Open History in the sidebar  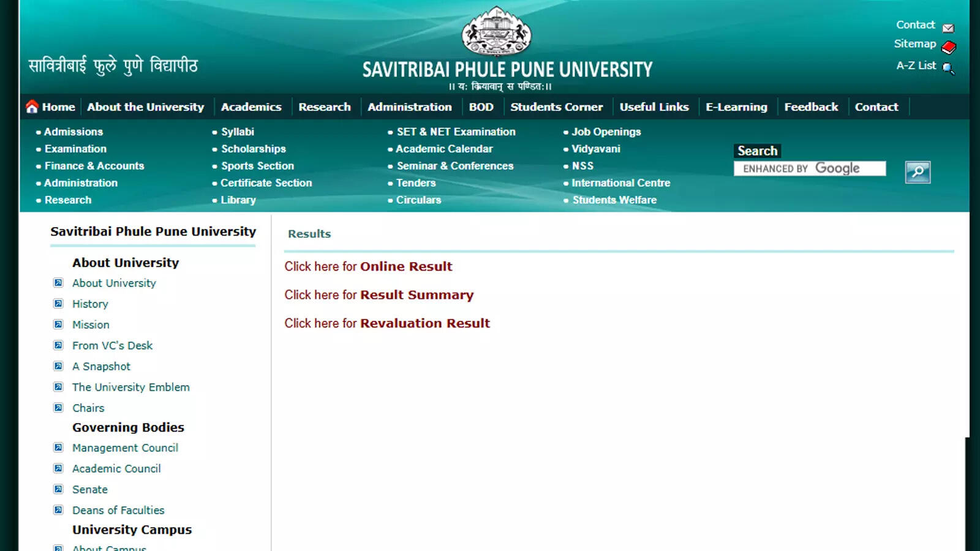point(90,304)
